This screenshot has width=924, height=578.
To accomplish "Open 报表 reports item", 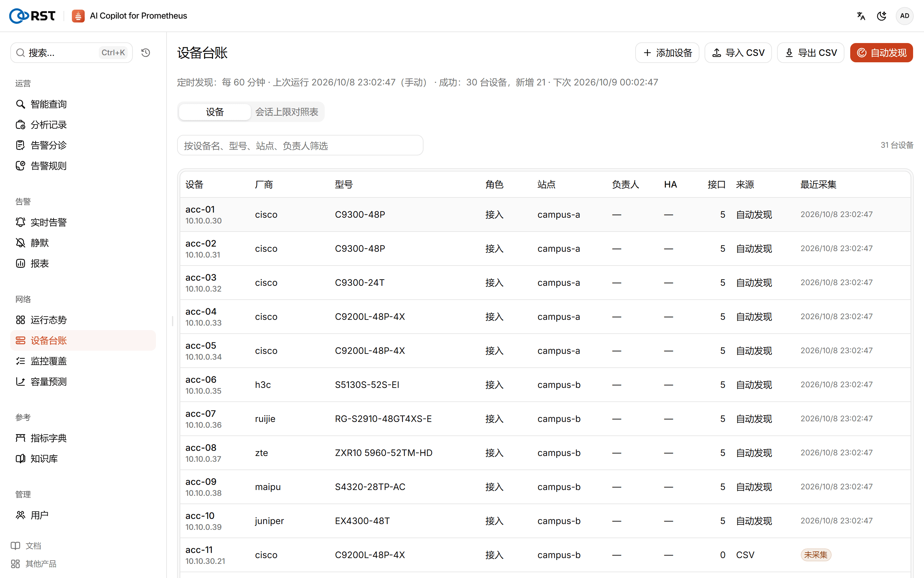I will pos(83,263).
